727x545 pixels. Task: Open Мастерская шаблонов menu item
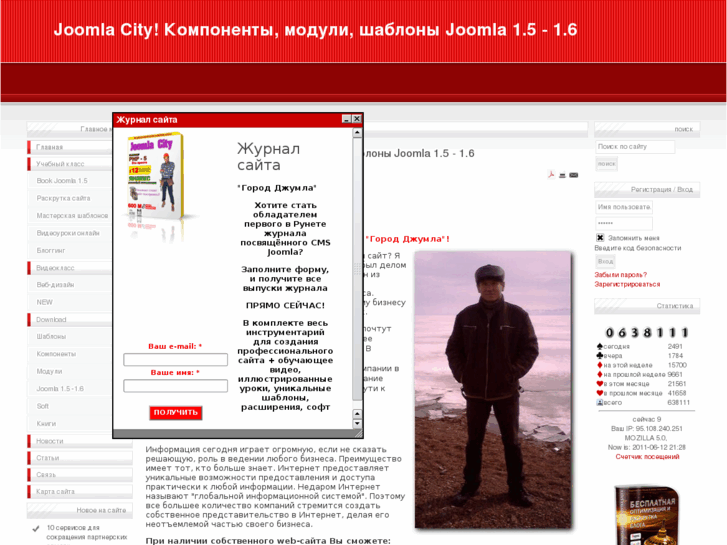pyautogui.click(x=70, y=216)
